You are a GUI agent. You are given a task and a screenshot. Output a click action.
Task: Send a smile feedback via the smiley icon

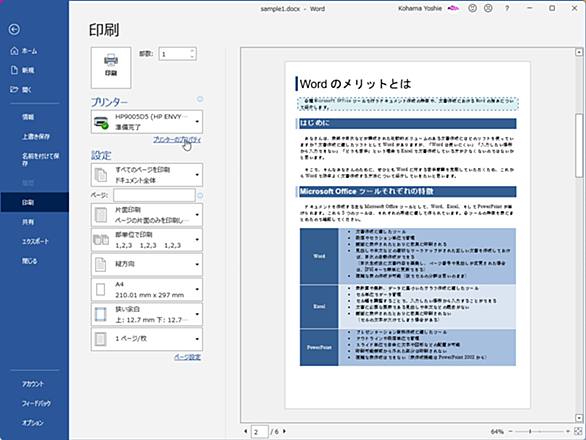tap(472, 8)
